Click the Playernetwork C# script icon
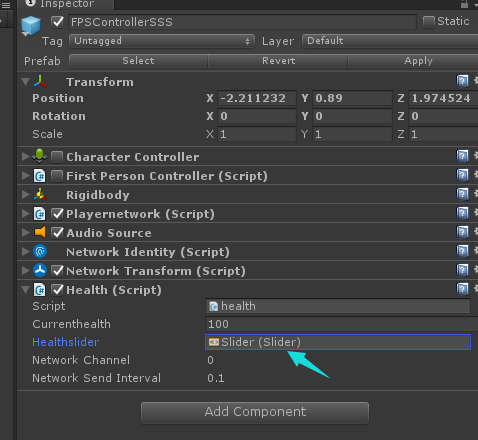 (40, 214)
